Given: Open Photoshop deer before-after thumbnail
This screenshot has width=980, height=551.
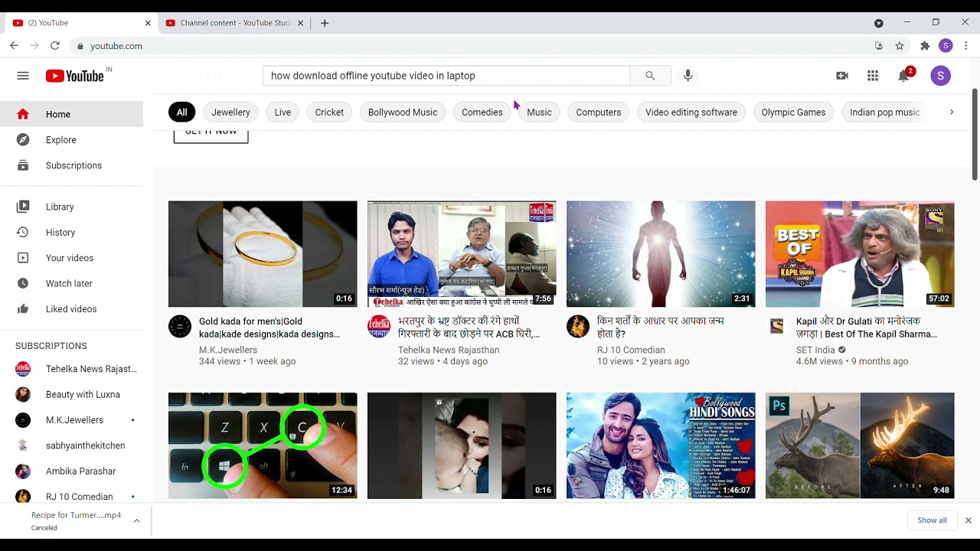Looking at the screenshot, I should (860, 445).
